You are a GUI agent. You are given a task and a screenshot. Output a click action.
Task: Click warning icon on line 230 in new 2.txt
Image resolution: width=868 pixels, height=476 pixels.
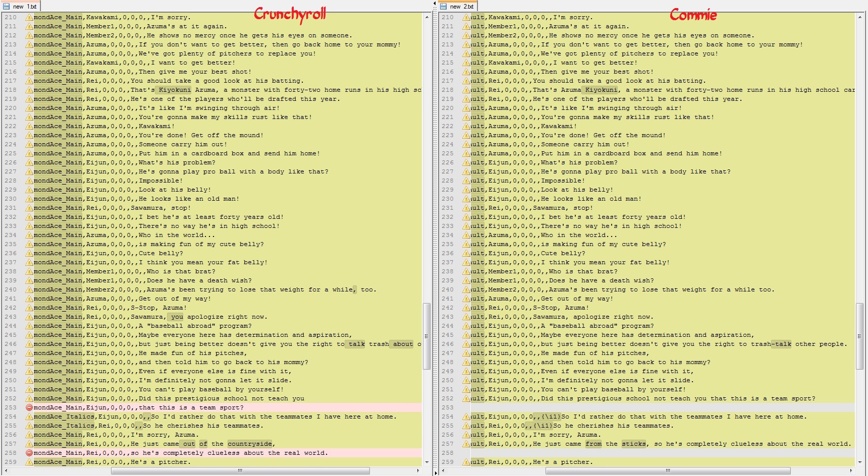[466, 199]
